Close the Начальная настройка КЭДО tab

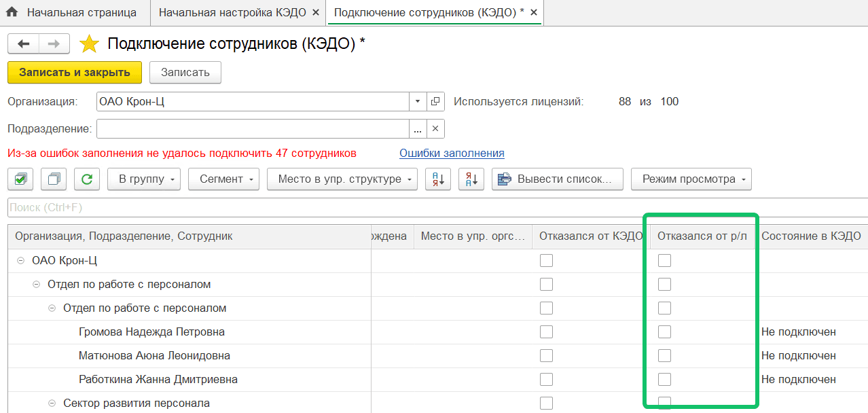point(316,13)
